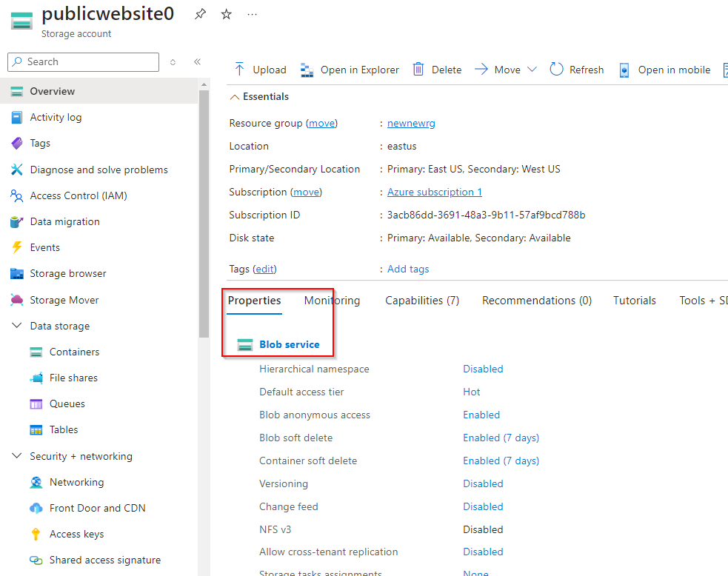
Task: Click the Tags sidebar icon
Action: [x=17, y=144]
